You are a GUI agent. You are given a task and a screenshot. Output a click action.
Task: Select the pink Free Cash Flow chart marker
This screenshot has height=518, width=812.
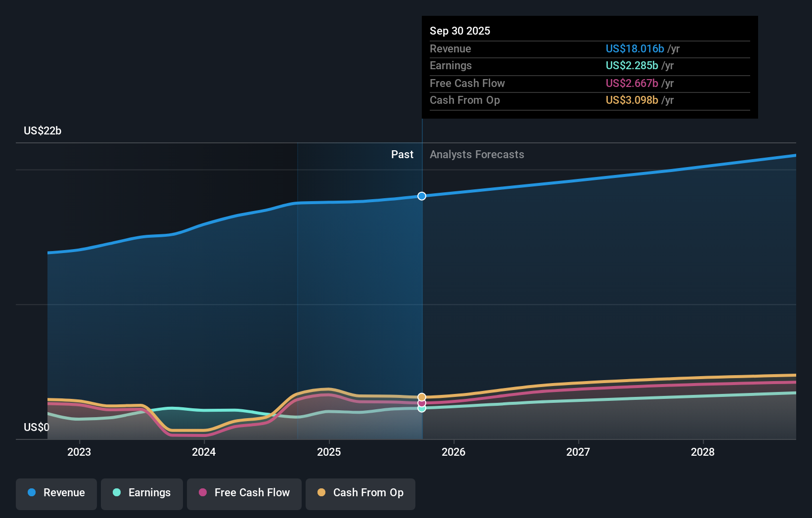point(421,403)
